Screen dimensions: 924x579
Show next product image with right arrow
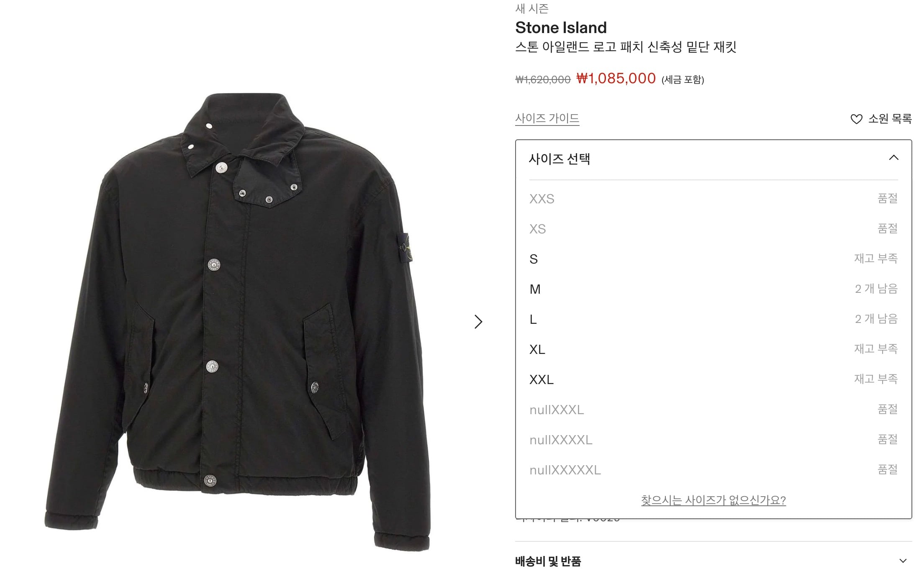pyautogui.click(x=478, y=322)
